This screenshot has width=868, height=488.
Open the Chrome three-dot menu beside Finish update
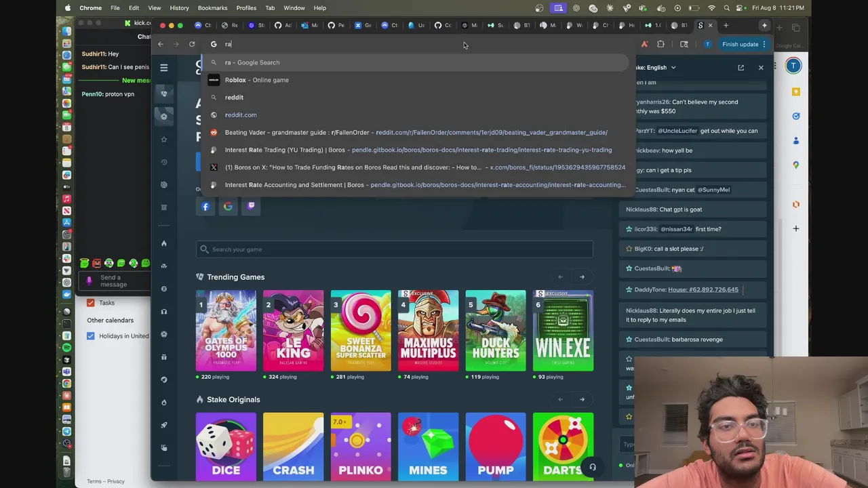tap(764, 44)
